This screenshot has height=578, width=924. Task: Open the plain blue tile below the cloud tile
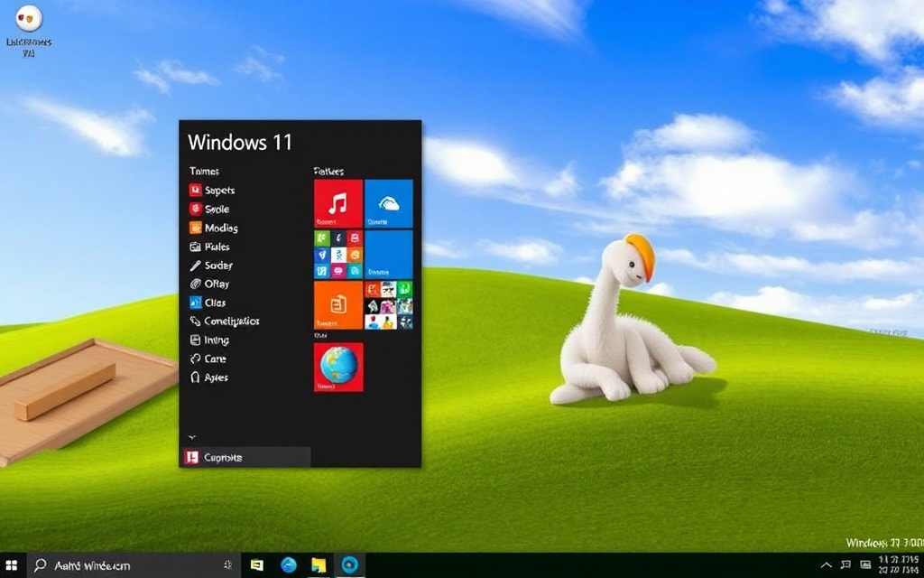(389, 254)
